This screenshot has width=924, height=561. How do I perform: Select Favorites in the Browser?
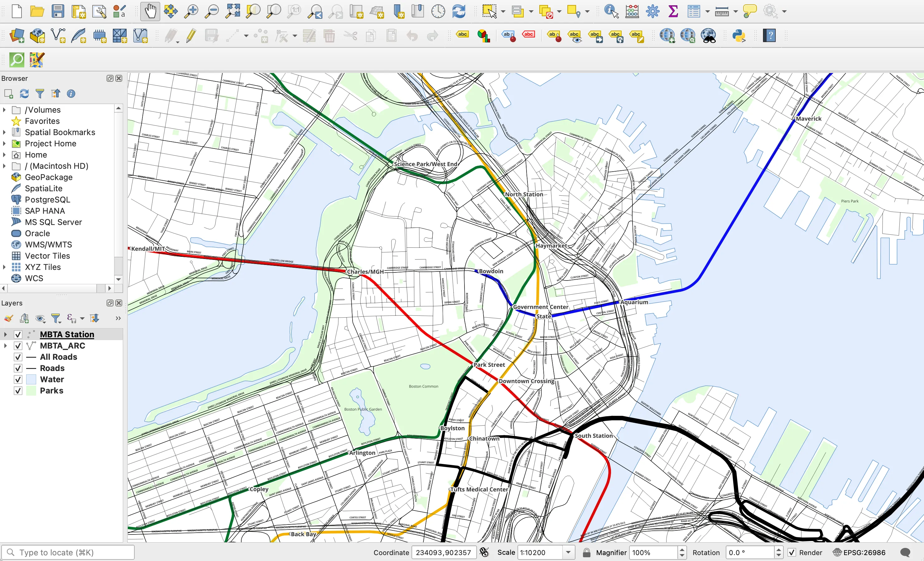[42, 121]
